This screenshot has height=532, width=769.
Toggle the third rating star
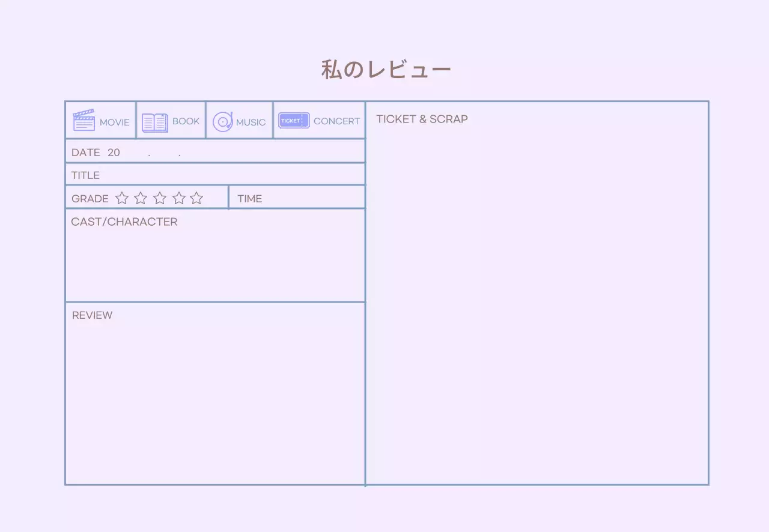[159, 198]
